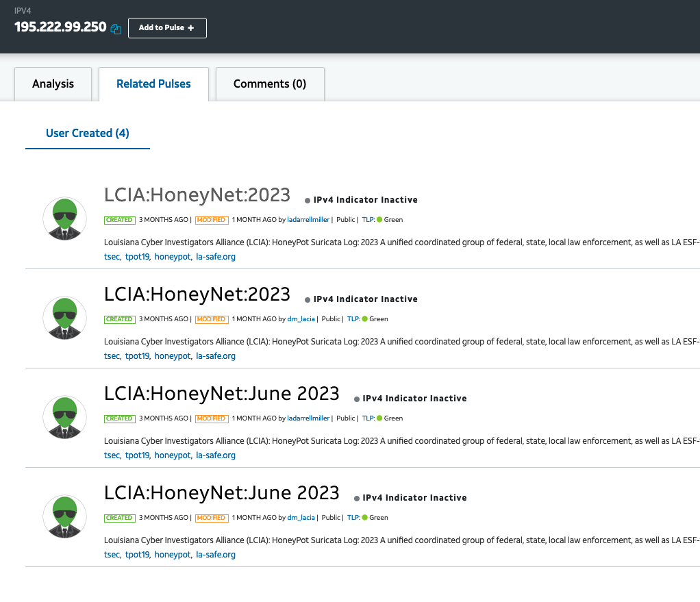Click la-safe.org tag in fourth pulse
This screenshot has height=602, width=700.
pos(216,555)
